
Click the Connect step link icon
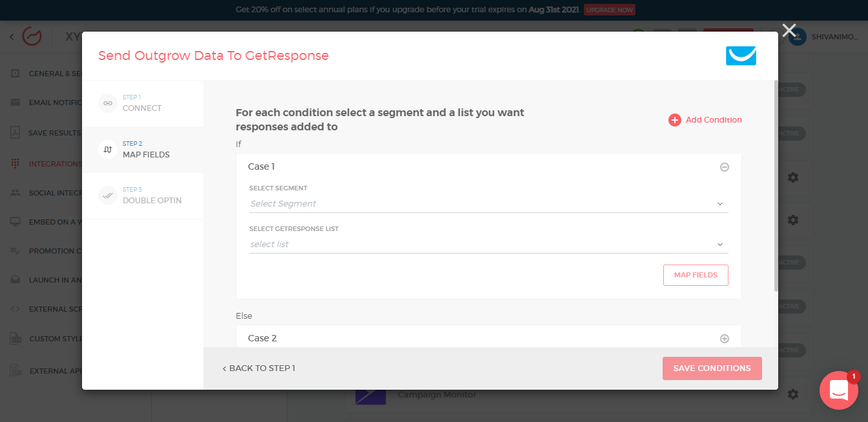coord(108,103)
